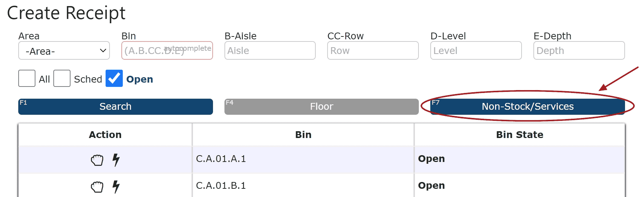Click the Search button
The height and width of the screenshot is (197, 644).
[116, 107]
